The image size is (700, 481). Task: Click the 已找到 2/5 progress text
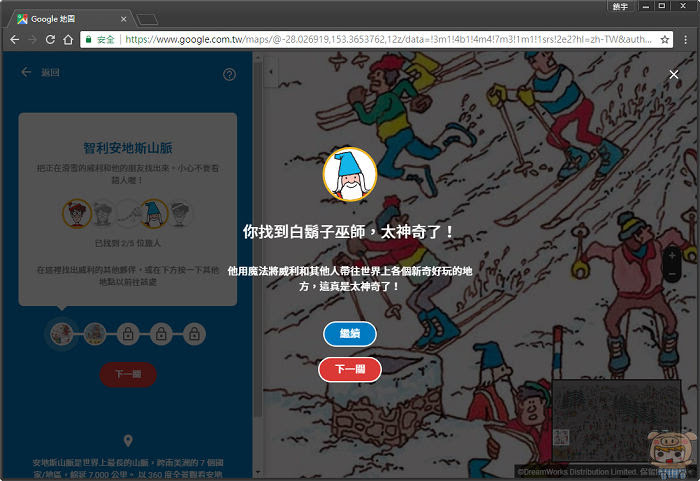pyautogui.click(x=128, y=243)
